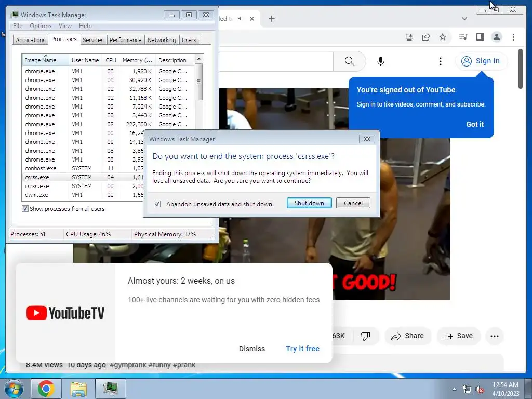The image size is (532, 399).
Task: Click the YouTube page scrollbar thumb
Action: coord(521,69)
